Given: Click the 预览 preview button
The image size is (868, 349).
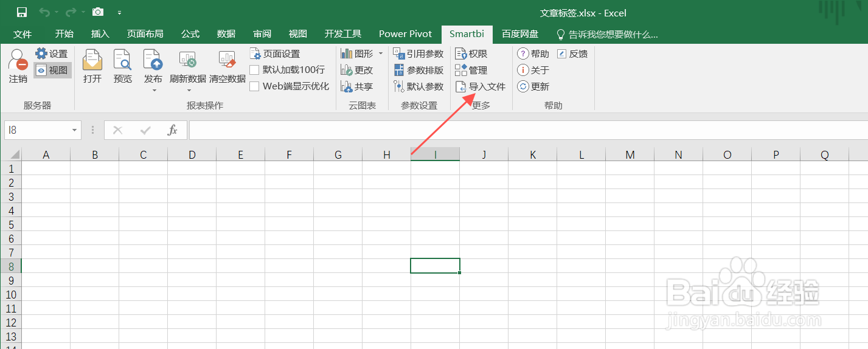Looking at the screenshot, I should click(x=123, y=67).
